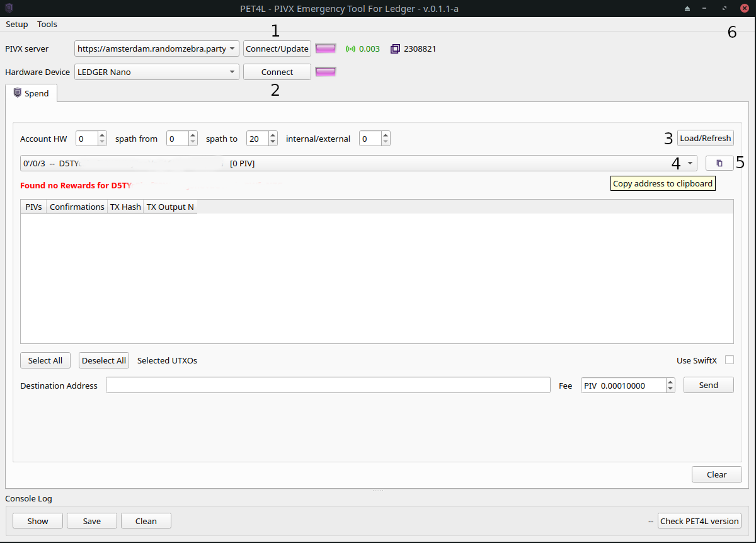Sort by the Confirmations column header
Screen dimensions: 756x543
click(x=77, y=207)
